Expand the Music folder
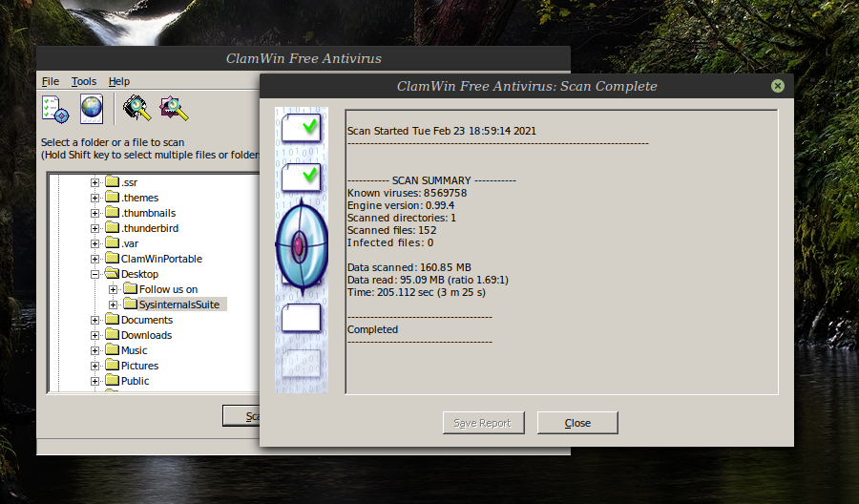Viewport: 859px width, 504px height. (94, 350)
